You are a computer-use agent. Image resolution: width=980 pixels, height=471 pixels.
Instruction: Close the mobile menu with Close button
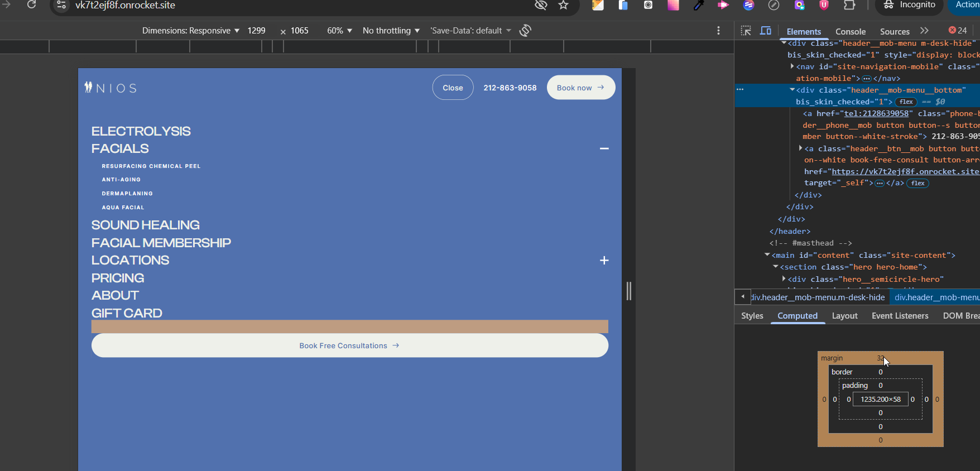(453, 88)
